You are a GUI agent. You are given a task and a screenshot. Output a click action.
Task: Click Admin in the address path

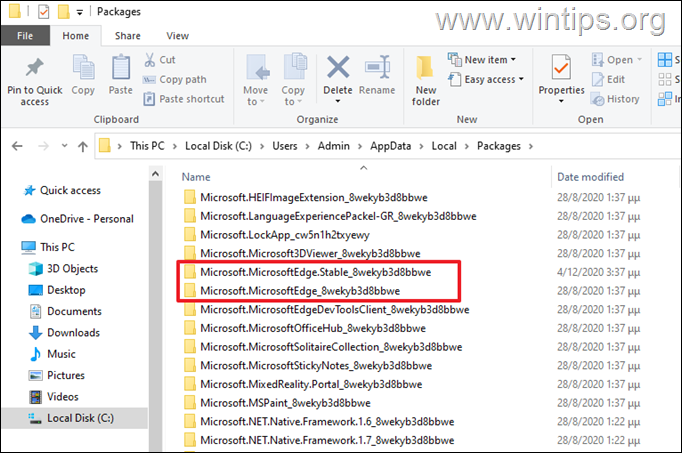[x=334, y=146]
